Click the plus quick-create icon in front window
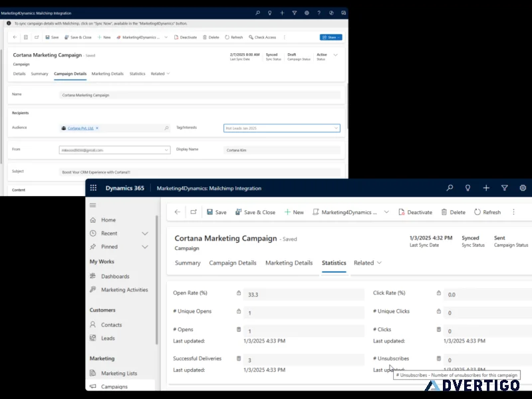This screenshot has height=399, width=532. (x=486, y=188)
